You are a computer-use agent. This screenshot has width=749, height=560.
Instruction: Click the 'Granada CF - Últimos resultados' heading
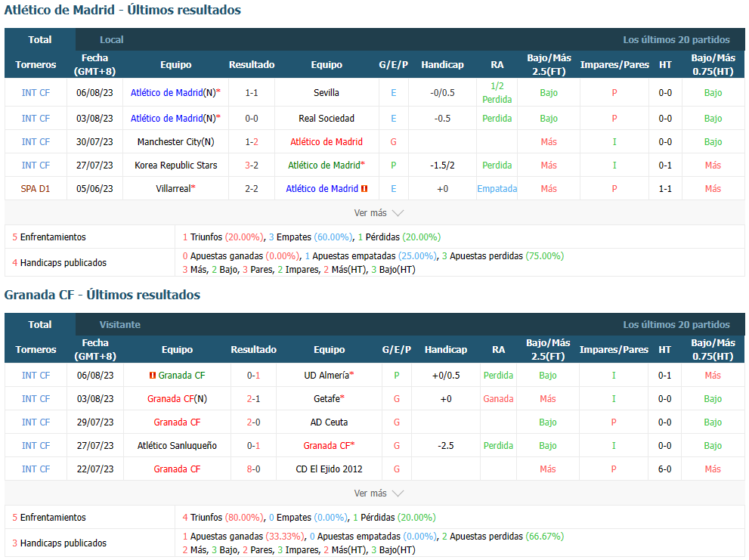tap(102, 295)
